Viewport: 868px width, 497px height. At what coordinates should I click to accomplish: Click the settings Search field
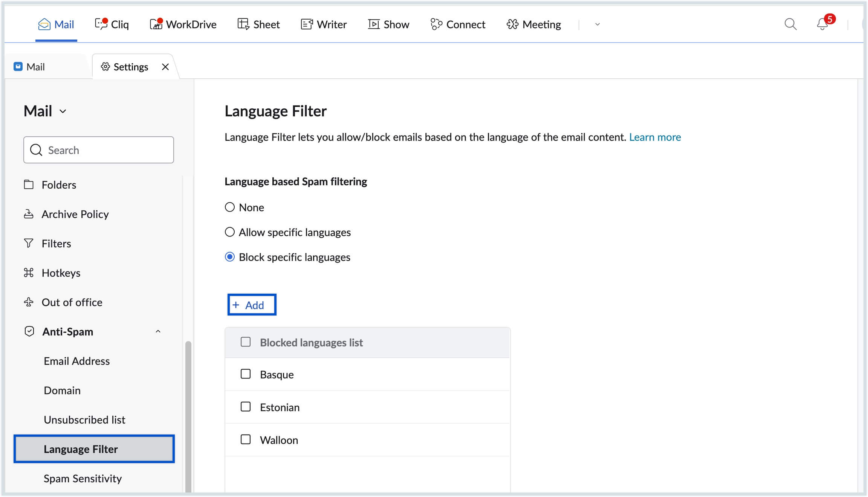click(99, 150)
